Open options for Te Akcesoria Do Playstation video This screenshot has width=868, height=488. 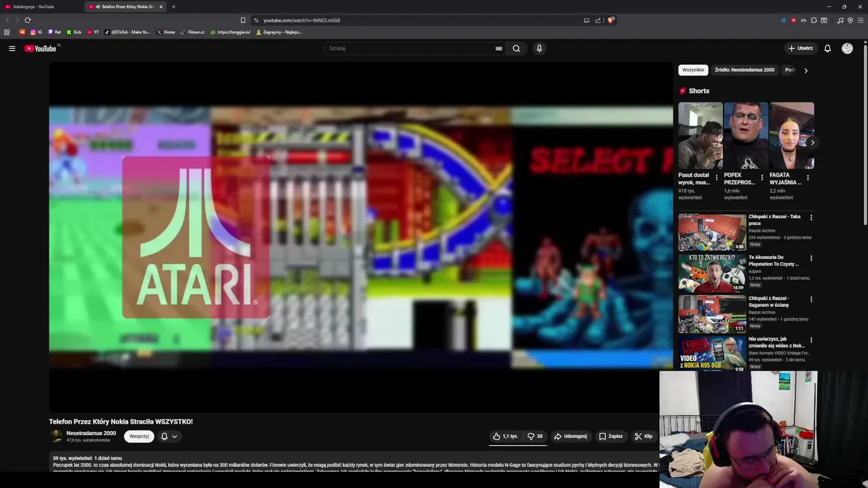point(811,258)
